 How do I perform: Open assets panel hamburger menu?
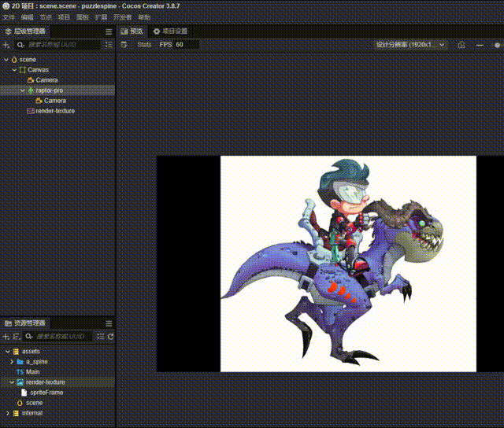coord(109,323)
